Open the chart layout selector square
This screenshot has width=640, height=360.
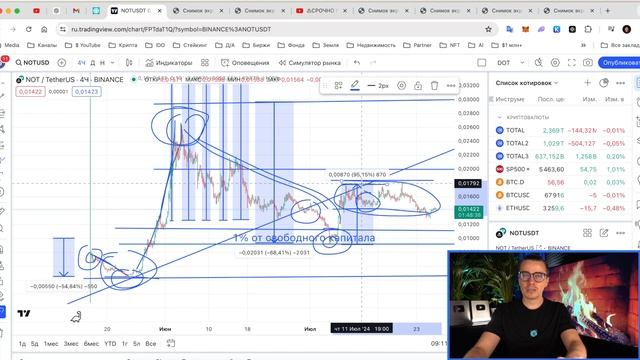482,62
